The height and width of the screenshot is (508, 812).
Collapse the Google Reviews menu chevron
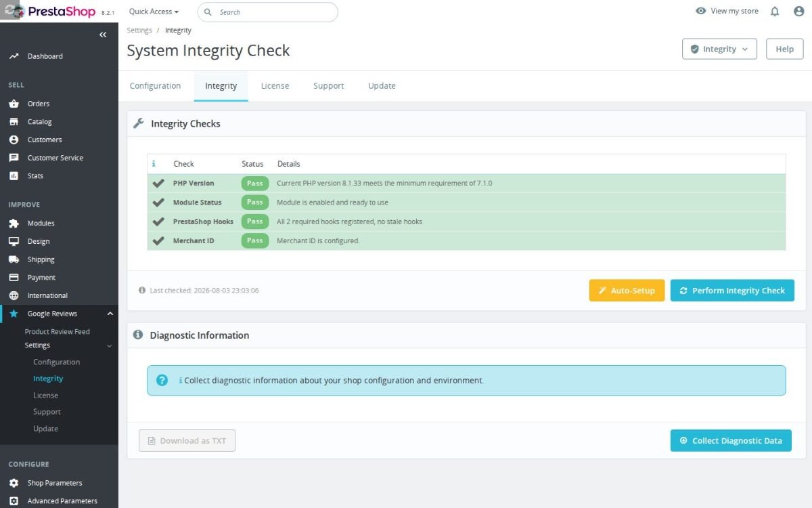tap(110, 314)
